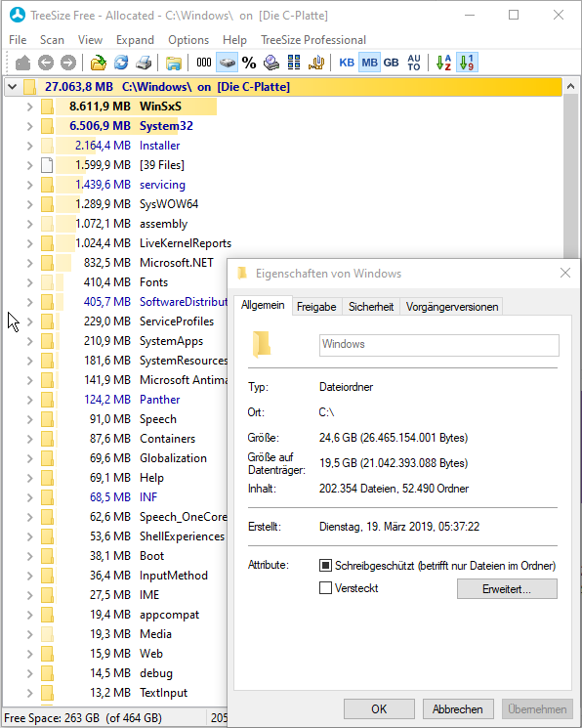Sort by name A-Z icon
The image size is (582, 728).
click(444, 63)
